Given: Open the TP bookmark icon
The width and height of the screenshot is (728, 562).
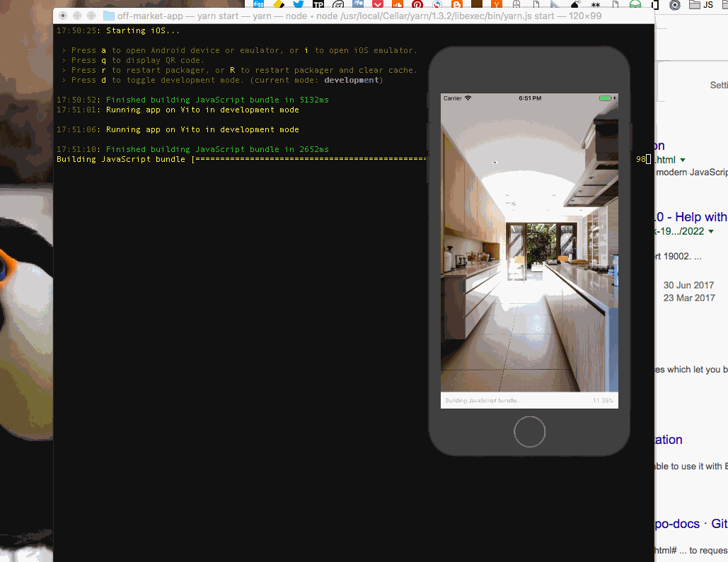Looking at the screenshot, I should click(318, 5).
